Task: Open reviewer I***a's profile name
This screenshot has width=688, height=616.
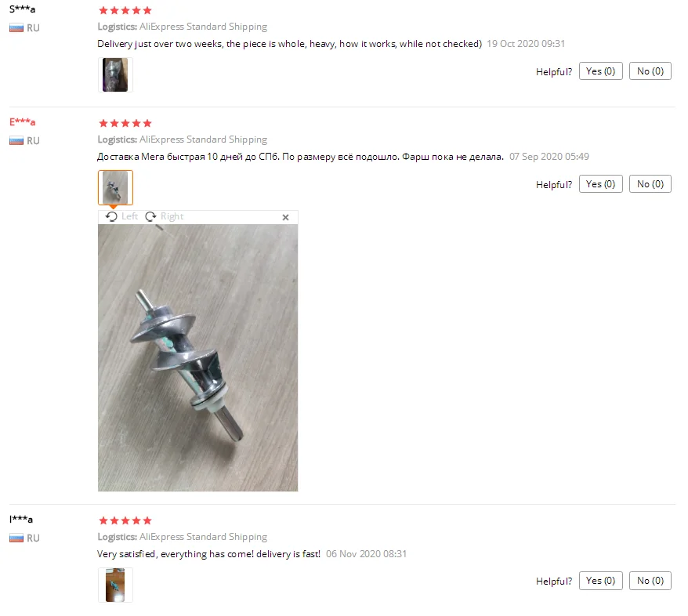Action: (x=21, y=520)
